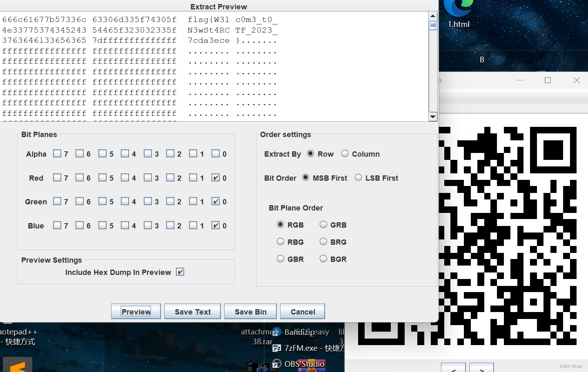588x372 pixels.
Task: Choose RBG bit plane order
Action: [281, 242]
